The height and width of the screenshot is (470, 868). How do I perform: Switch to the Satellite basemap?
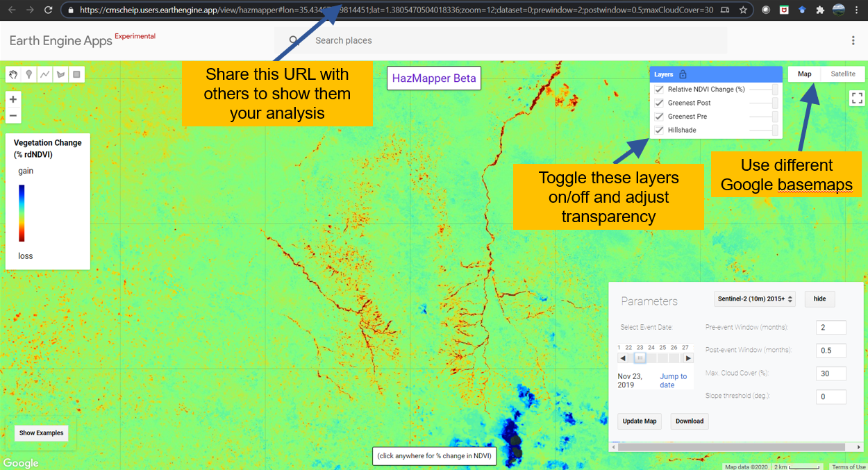point(843,74)
